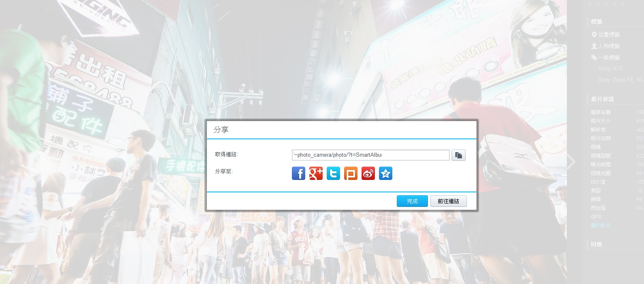Viewport: 644px width, 284px height.
Task: Share the photo to Twitter
Action: click(333, 173)
